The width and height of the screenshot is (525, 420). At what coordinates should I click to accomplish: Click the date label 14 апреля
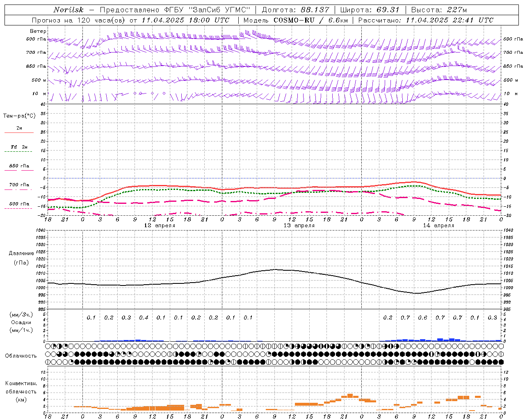coord(438,226)
